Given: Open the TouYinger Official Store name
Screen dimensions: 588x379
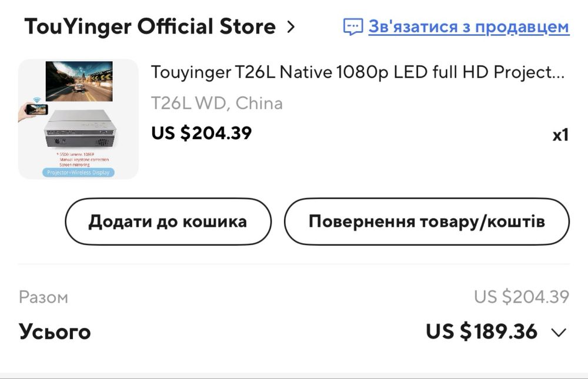Looking at the screenshot, I should click(150, 27).
